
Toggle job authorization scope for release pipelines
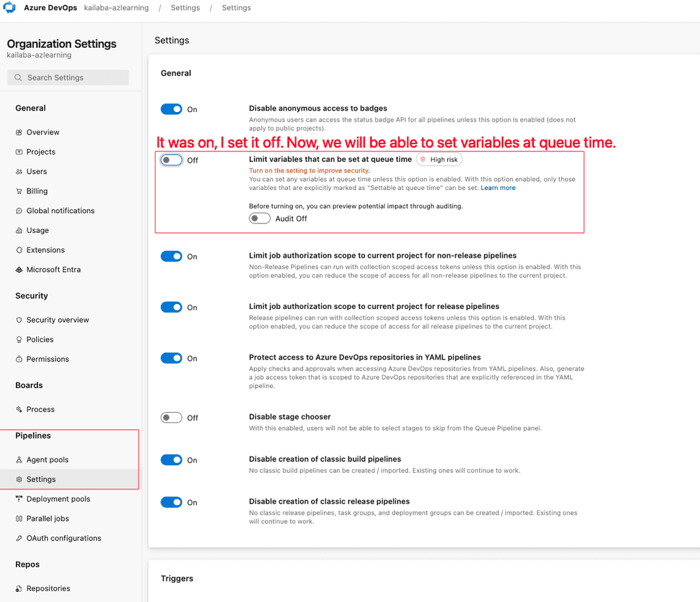click(x=172, y=307)
